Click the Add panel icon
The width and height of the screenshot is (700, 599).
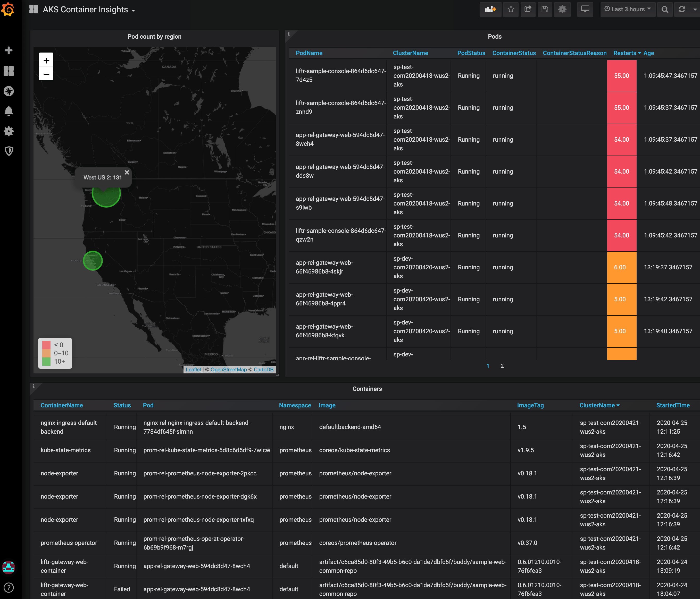490,10
